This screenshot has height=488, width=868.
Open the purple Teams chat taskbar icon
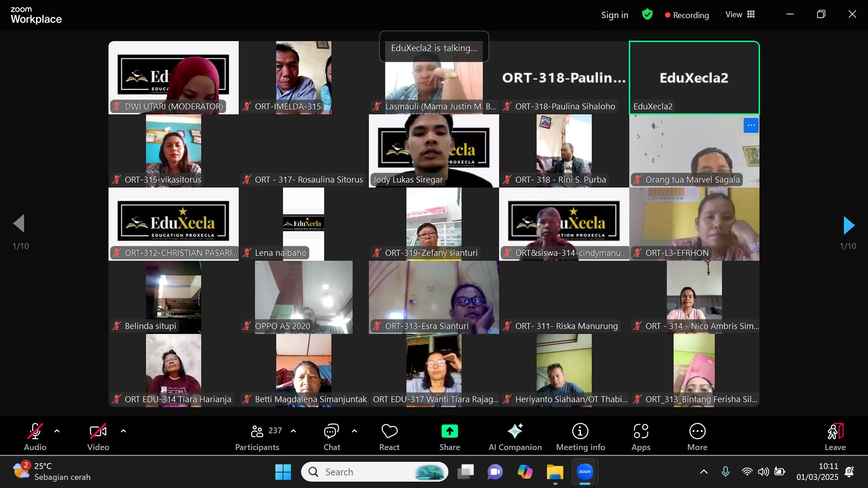point(495,472)
